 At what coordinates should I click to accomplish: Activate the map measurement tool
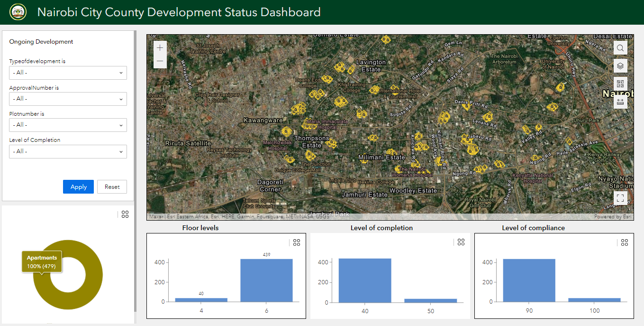[620, 102]
